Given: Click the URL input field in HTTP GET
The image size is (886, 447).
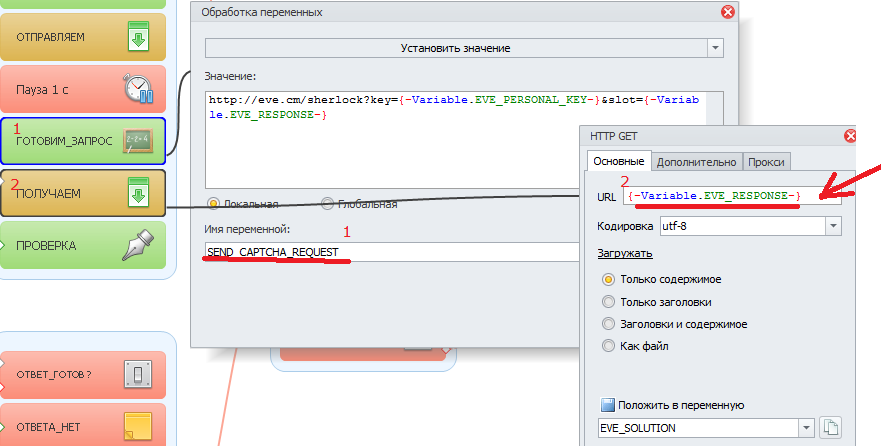Looking at the screenshot, I should [x=730, y=195].
